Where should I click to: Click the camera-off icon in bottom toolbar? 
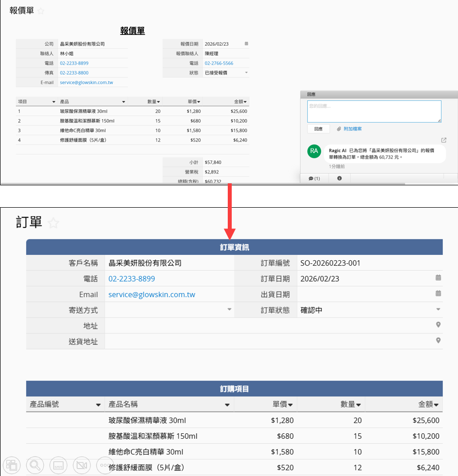[82, 465]
